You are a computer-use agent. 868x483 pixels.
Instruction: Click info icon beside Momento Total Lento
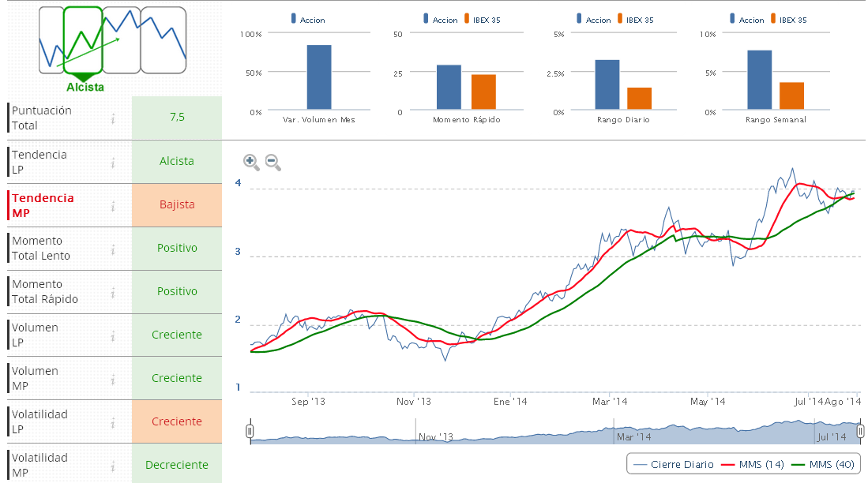(113, 249)
